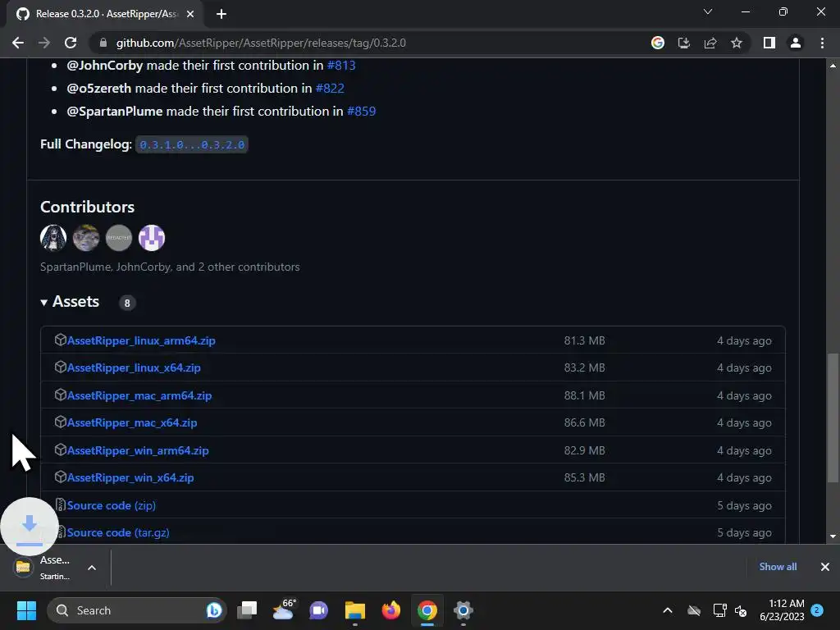Image resolution: width=840 pixels, height=630 pixels.
Task: Download AssetRipper_linux_x64.zip
Action: coord(134,368)
